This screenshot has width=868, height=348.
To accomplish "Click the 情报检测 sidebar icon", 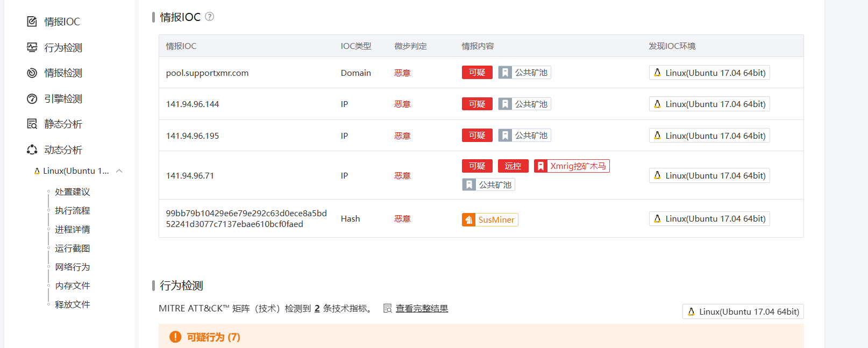I will click(x=32, y=73).
